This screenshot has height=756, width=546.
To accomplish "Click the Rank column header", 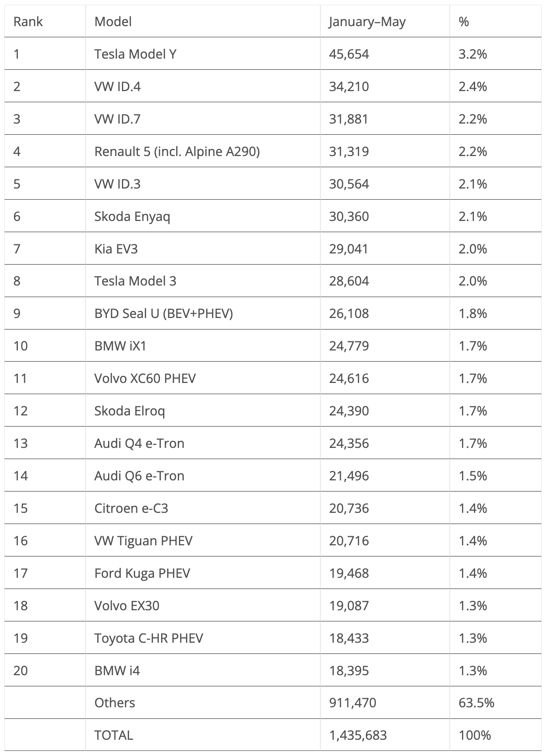I will [x=28, y=21].
